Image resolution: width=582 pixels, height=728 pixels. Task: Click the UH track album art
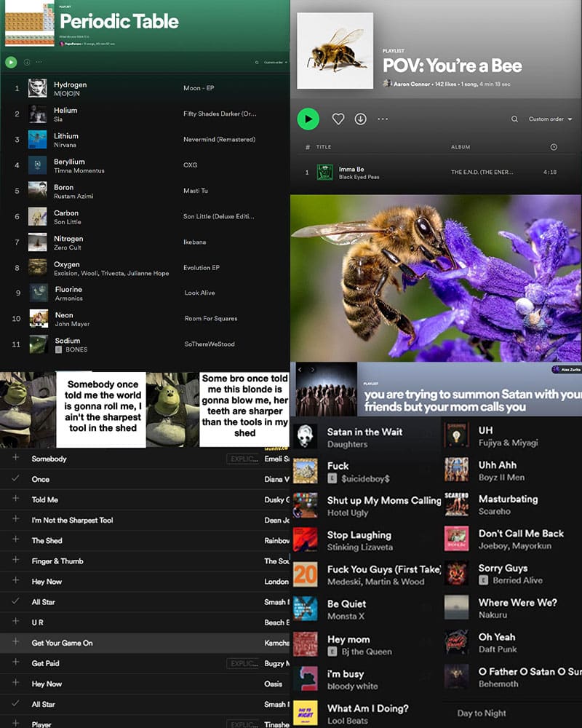point(457,435)
